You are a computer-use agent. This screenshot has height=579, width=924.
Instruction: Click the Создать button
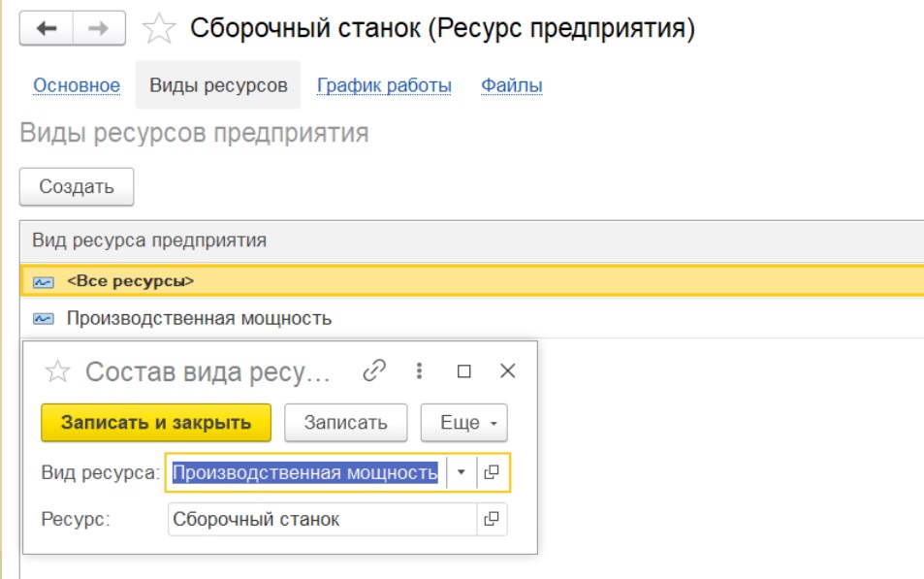point(77,187)
